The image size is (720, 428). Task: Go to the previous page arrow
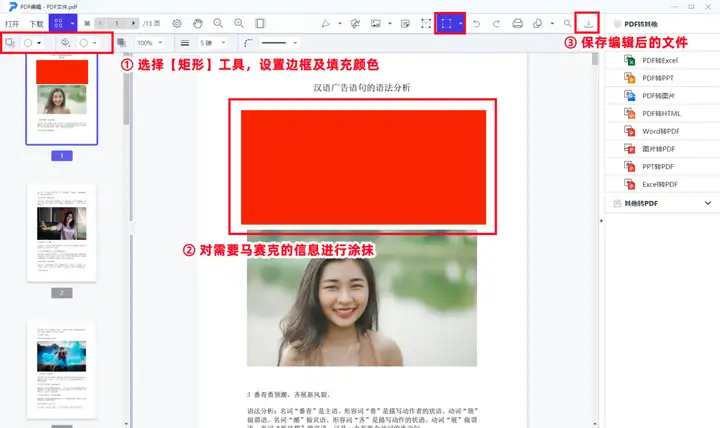click(x=100, y=23)
